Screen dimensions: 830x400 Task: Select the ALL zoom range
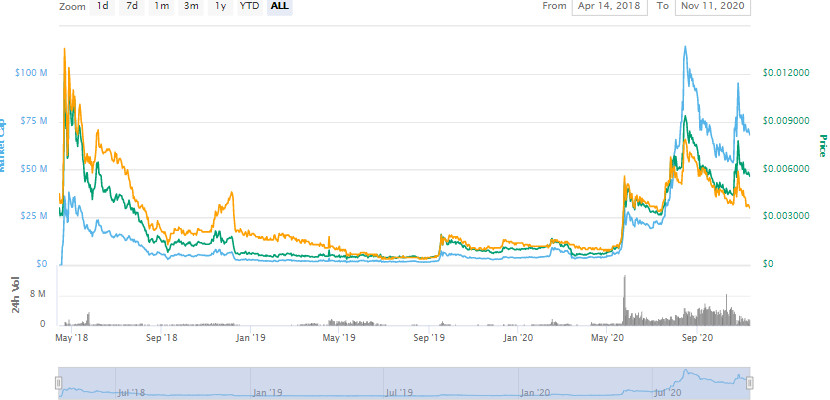[x=279, y=6]
